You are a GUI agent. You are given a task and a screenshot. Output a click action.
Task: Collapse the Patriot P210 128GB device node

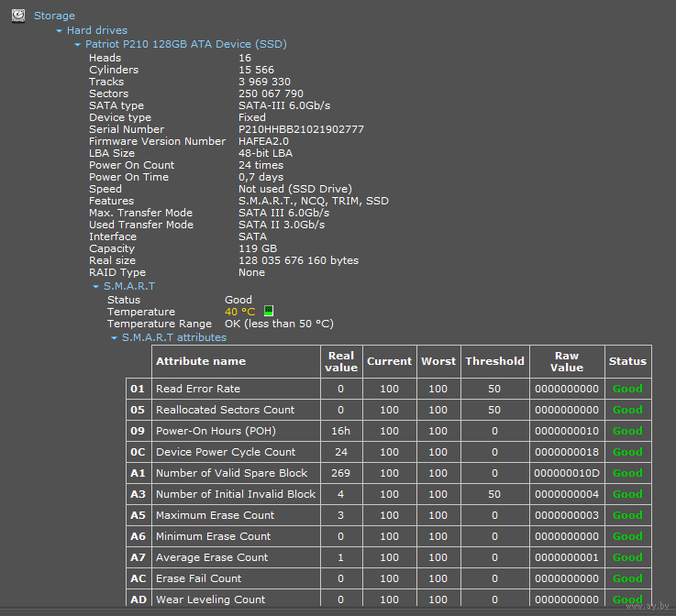[x=78, y=44]
